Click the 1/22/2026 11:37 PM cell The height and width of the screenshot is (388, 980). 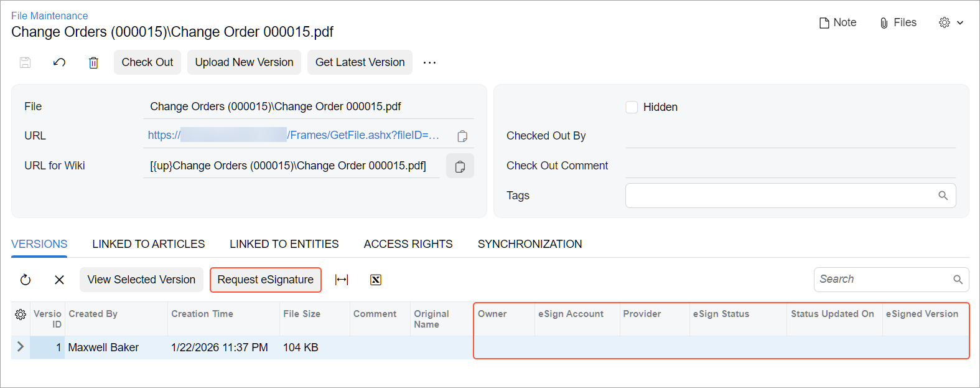tap(224, 348)
